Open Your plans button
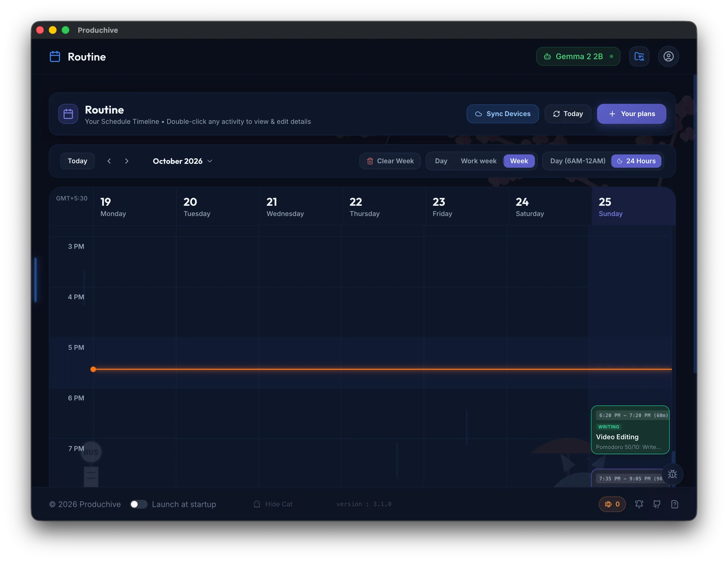The height and width of the screenshot is (562, 728). click(631, 114)
